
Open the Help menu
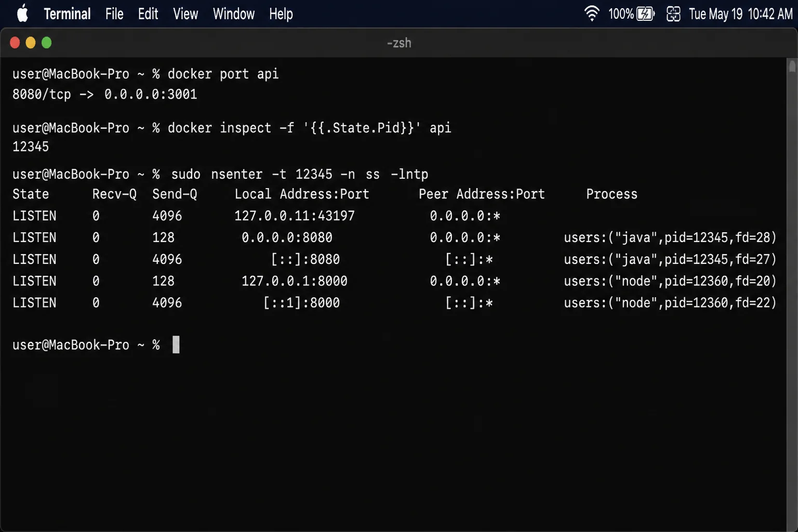point(281,14)
